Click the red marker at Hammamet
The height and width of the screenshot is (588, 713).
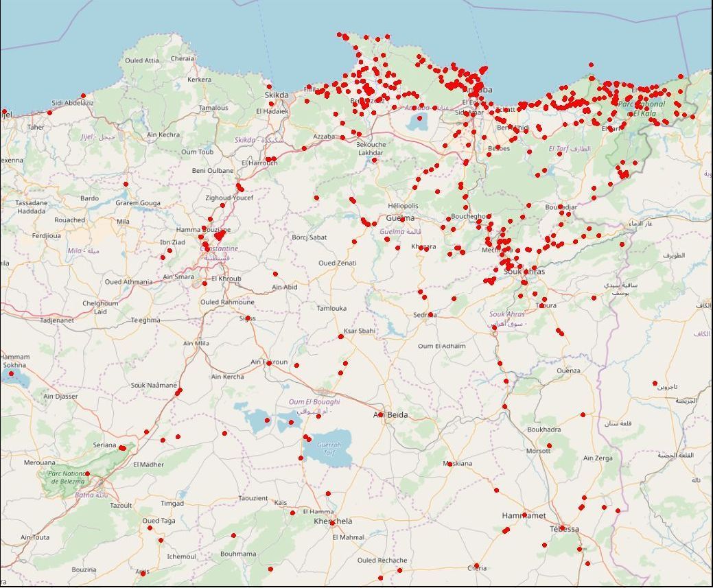pyautogui.click(x=524, y=515)
